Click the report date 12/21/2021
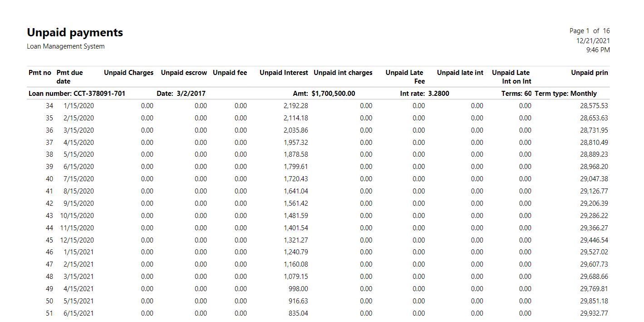 [x=593, y=40]
